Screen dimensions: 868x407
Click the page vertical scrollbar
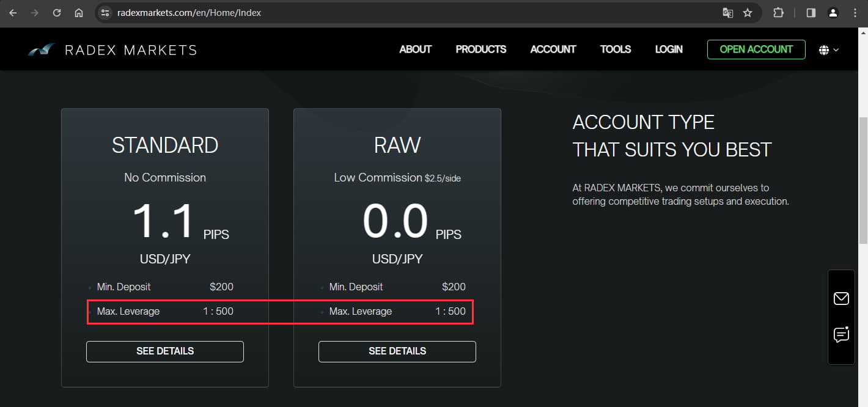[863, 181]
